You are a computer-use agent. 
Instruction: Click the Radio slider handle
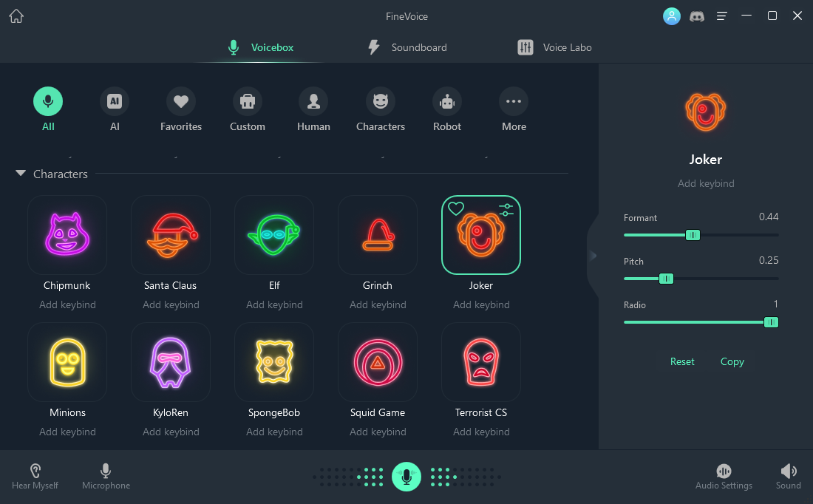(771, 322)
